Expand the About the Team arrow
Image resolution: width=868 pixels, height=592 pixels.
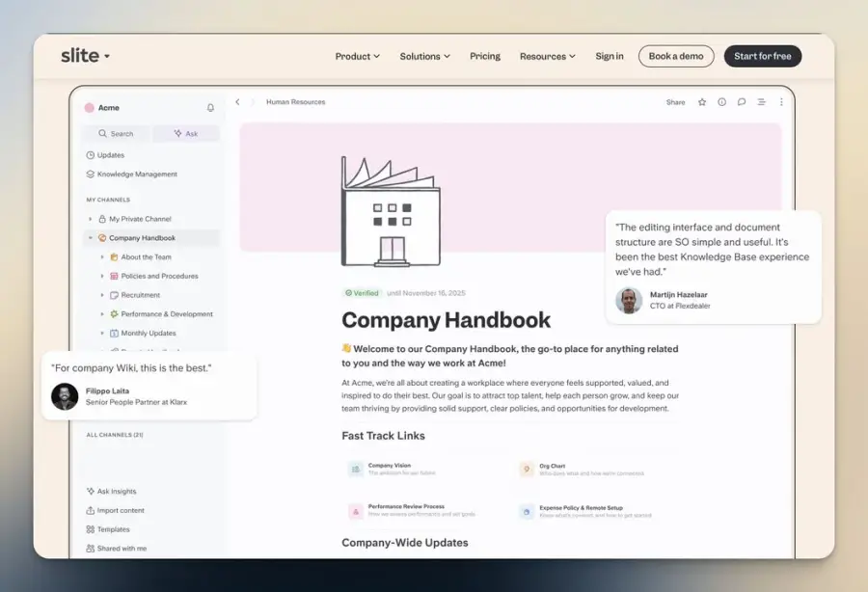[102, 257]
